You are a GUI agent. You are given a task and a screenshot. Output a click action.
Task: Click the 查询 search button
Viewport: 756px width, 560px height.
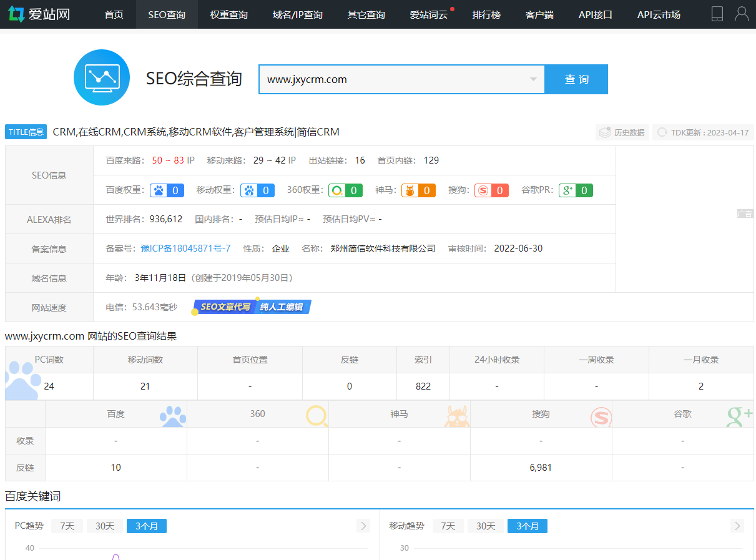tap(576, 79)
